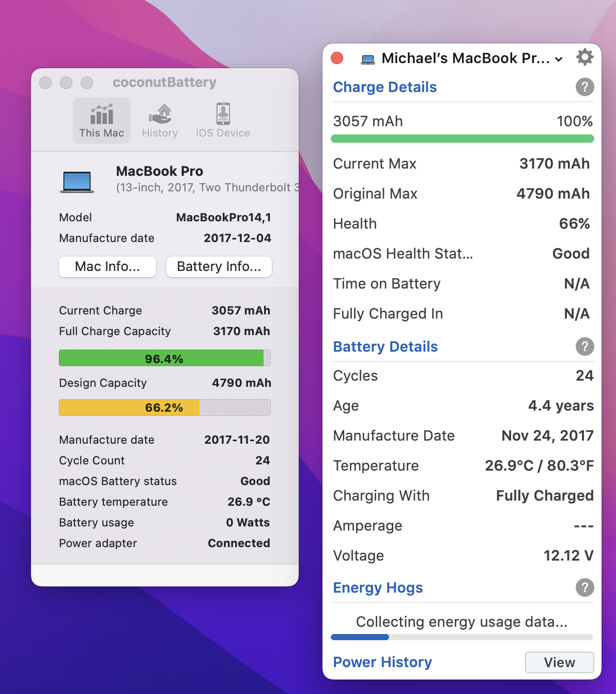Open help for Battery Details

[584, 346]
